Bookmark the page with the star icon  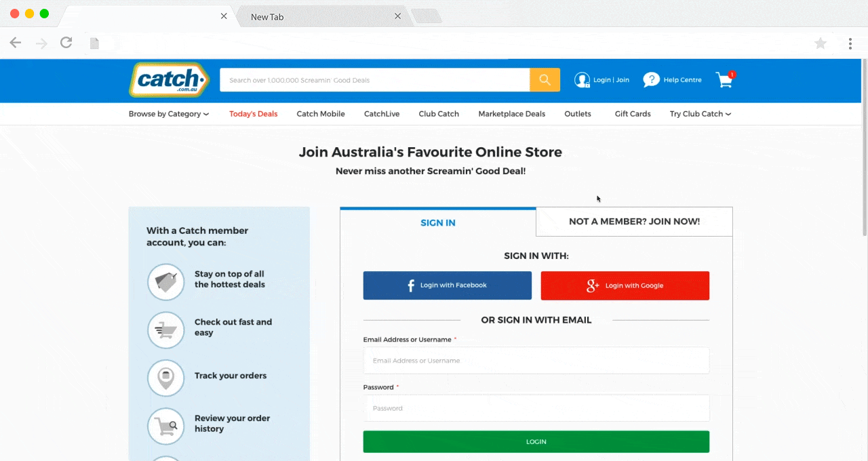(821, 43)
